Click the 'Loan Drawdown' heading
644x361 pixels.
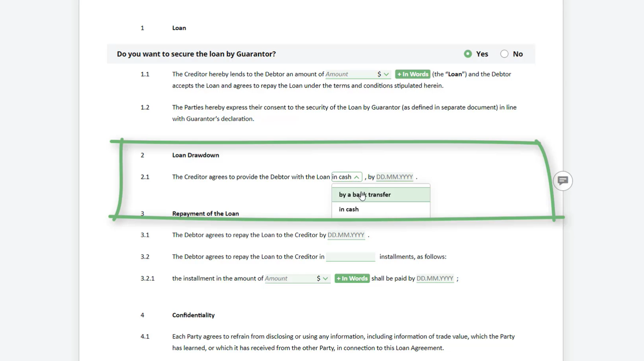pos(195,155)
